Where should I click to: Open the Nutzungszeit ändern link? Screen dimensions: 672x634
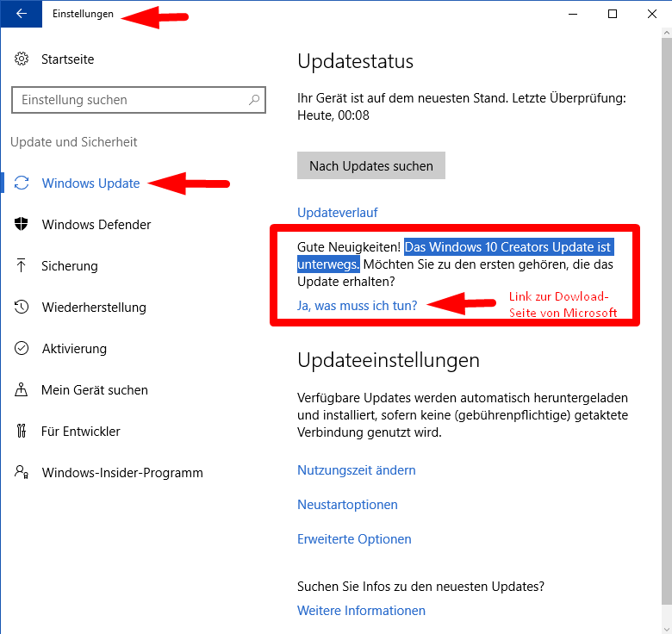(x=357, y=470)
